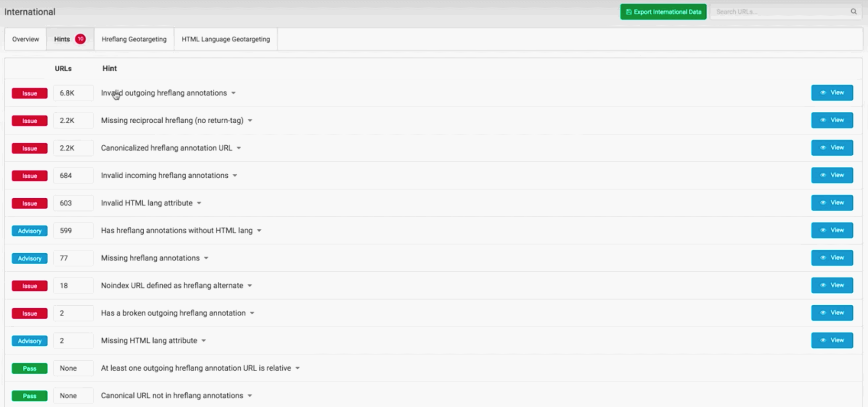Click the Hints tab red badge
This screenshot has height=407, width=868.
coord(80,39)
